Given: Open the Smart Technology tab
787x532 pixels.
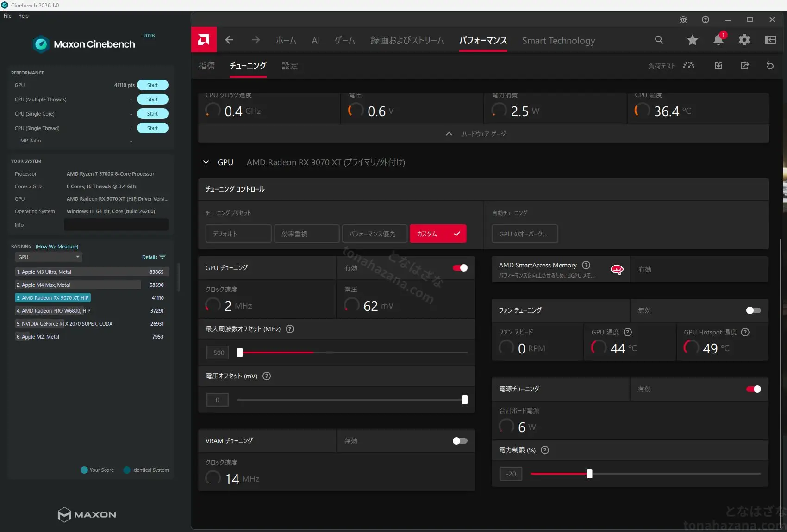Looking at the screenshot, I should coord(559,40).
